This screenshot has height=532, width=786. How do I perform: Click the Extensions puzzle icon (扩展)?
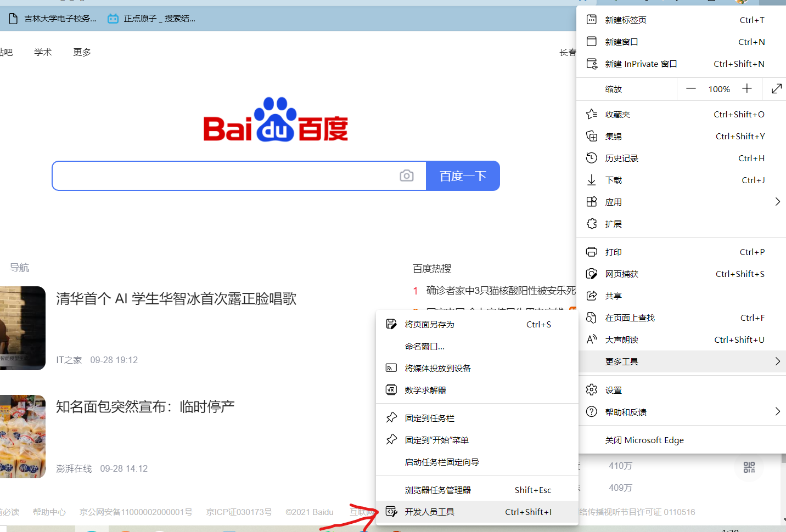[592, 224]
